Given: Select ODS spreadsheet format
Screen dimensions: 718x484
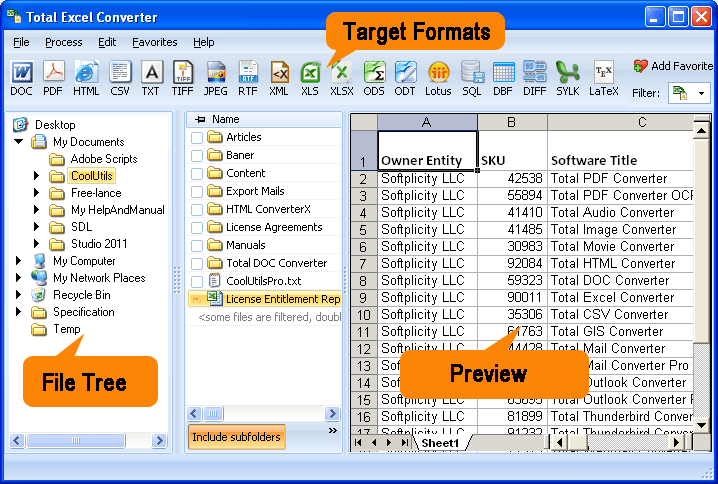Looking at the screenshot, I should point(374,78).
